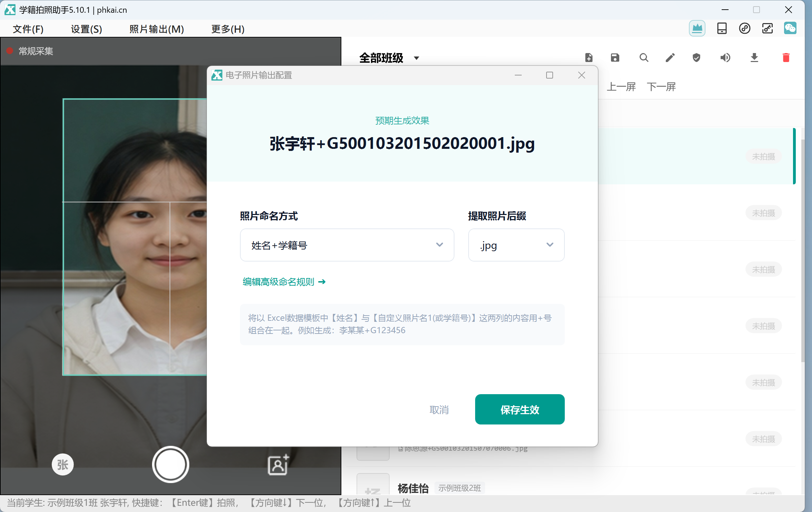Open the 姓名+学籍号 naming method dropdown

point(347,245)
